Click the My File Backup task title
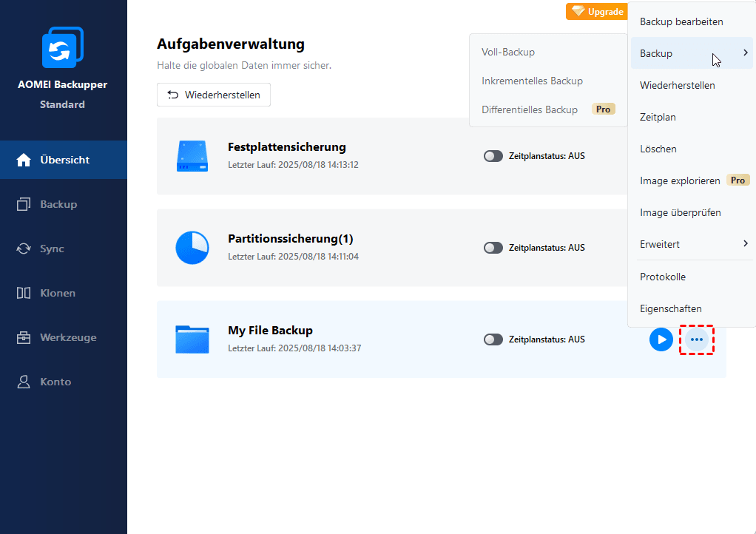This screenshot has width=756, height=534. click(271, 330)
